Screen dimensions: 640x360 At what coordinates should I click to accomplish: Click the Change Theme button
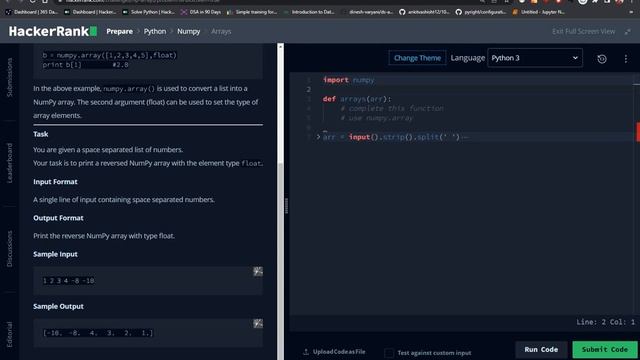coord(417,58)
